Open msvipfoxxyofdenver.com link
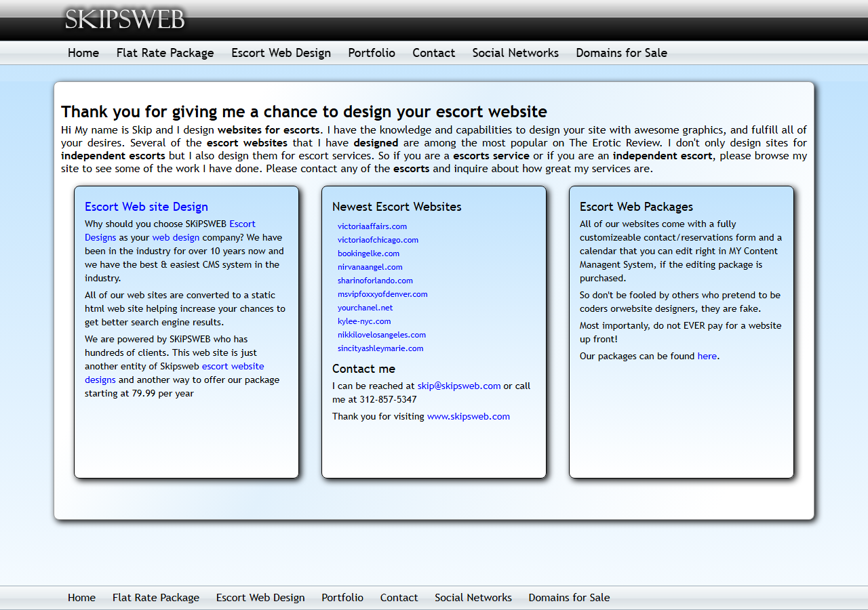 pos(382,294)
